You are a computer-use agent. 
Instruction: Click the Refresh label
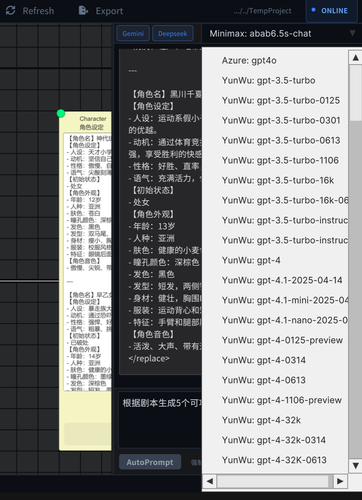[x=38, y=11]
